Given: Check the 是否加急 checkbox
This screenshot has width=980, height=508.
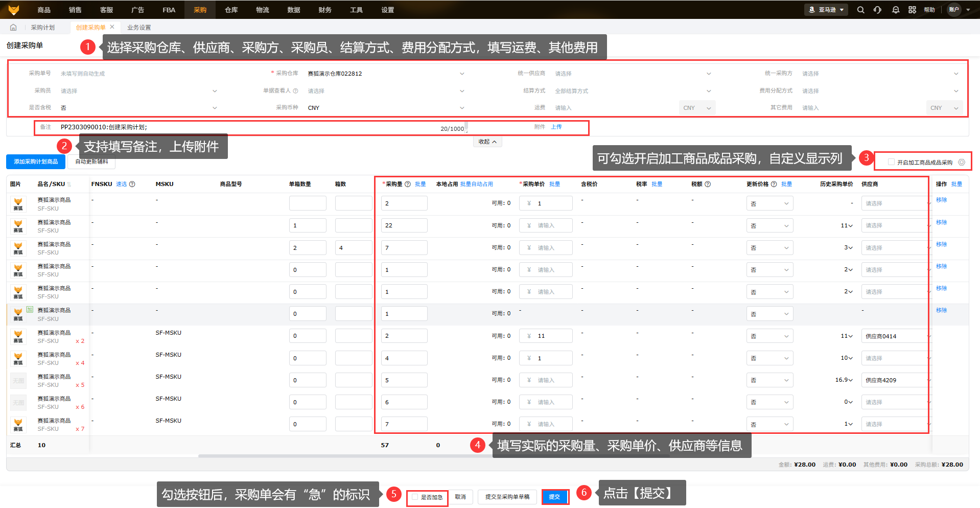Looking at the screenshot, I should pos(415,497).
